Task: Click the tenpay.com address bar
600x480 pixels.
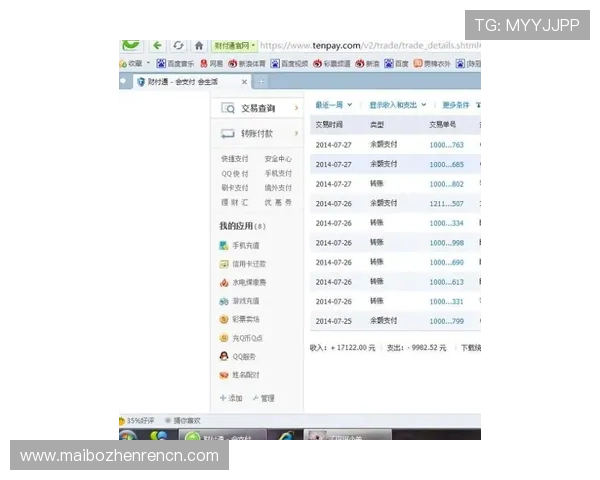Action: click(370, 46)
